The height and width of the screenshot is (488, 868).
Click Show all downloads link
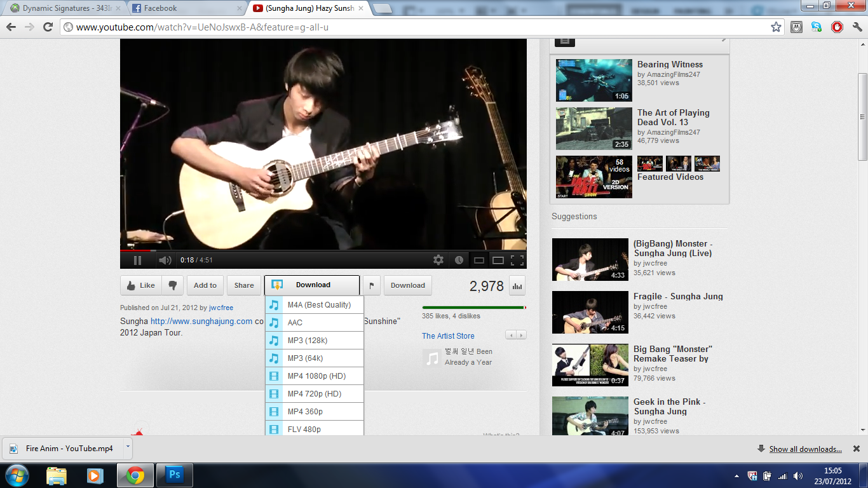(805, 449)
